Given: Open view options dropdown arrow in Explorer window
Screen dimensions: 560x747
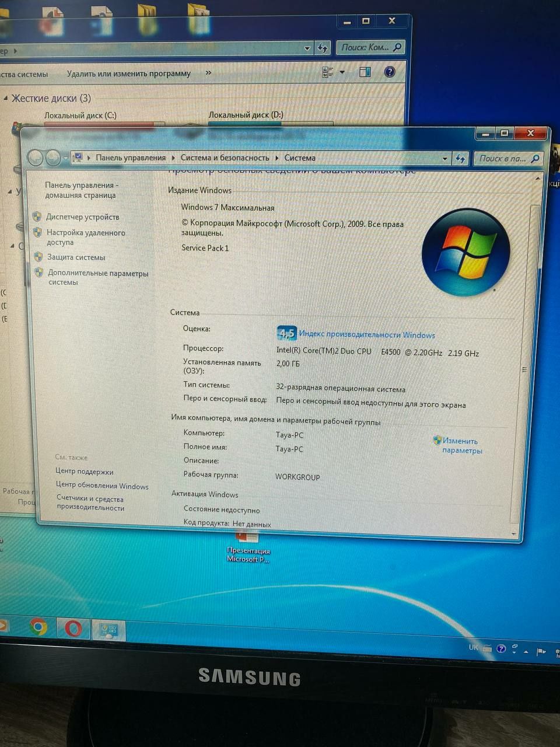Looking at the screenshot, I should click(x=342, y=72).
